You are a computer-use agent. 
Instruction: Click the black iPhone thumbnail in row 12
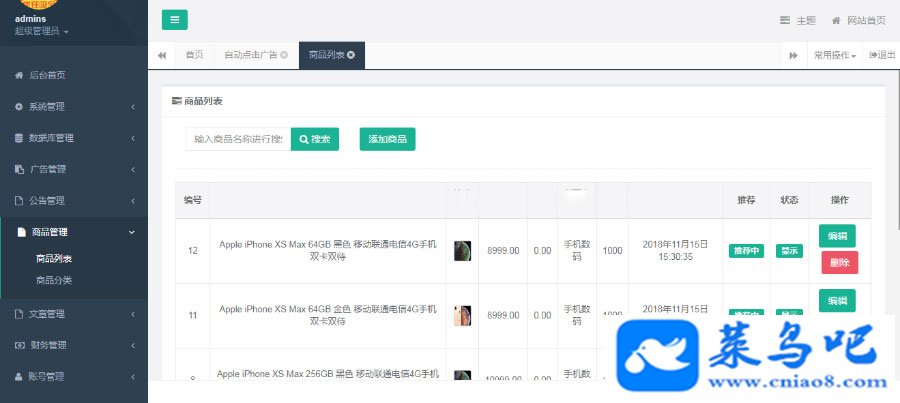point(463,251)
